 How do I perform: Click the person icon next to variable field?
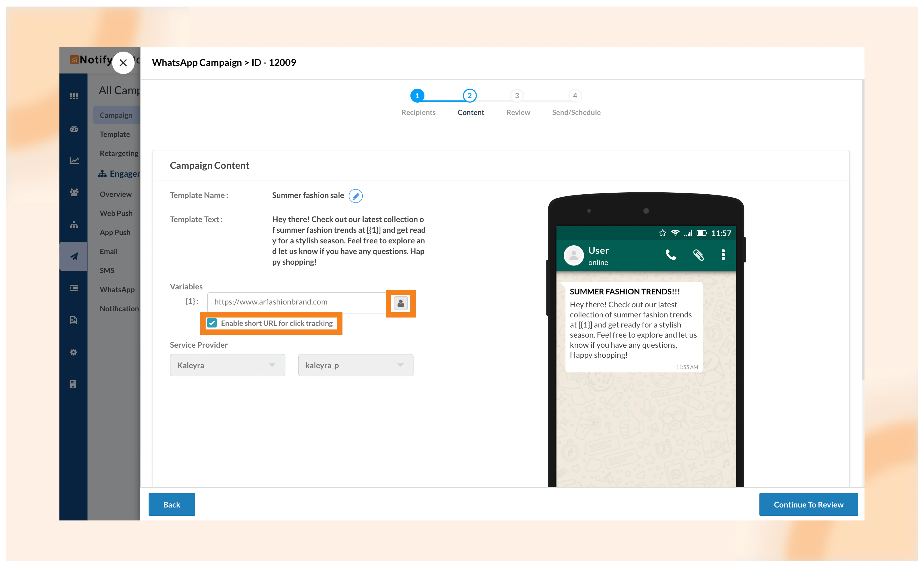(x=401, y=303)
